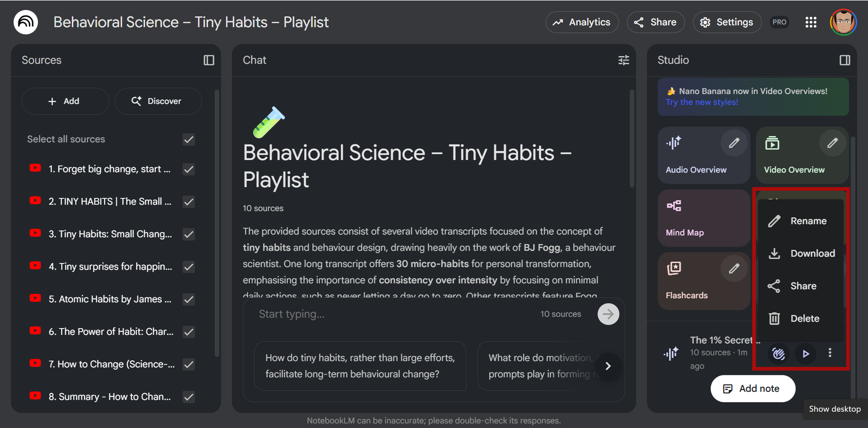Open more options for audio item
This screenshot has height=428, width=868.
point(830,353)
